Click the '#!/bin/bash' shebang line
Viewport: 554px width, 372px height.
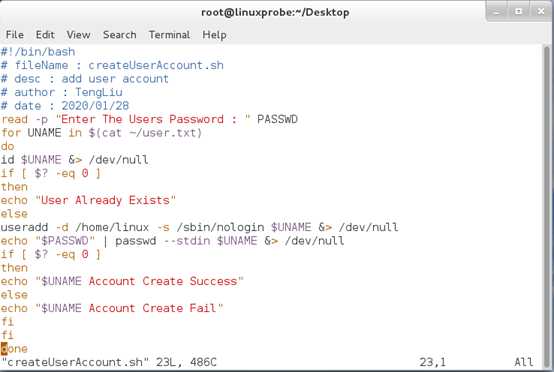[x=38, y=52]
